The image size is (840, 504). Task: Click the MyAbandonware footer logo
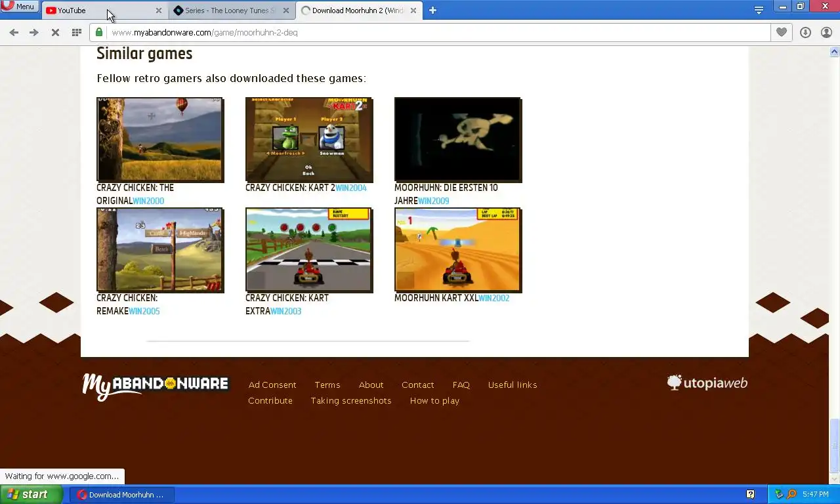(156, 387)
